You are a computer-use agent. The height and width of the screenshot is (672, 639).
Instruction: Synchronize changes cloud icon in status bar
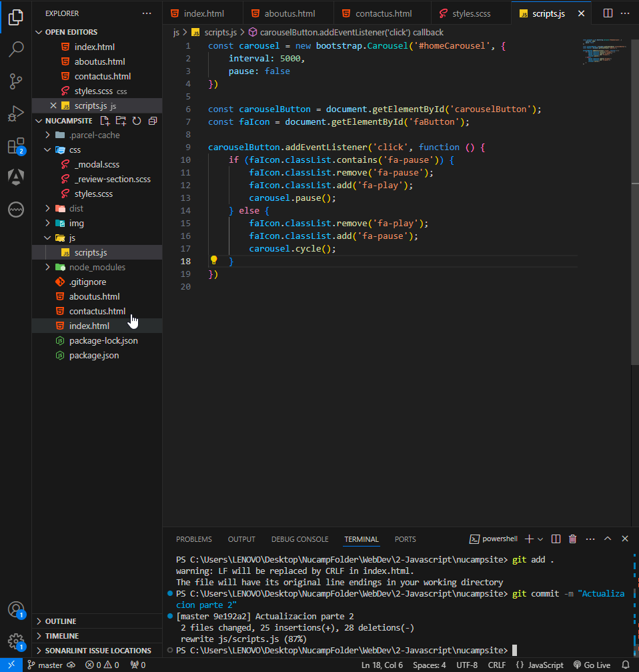click(71, 665)
